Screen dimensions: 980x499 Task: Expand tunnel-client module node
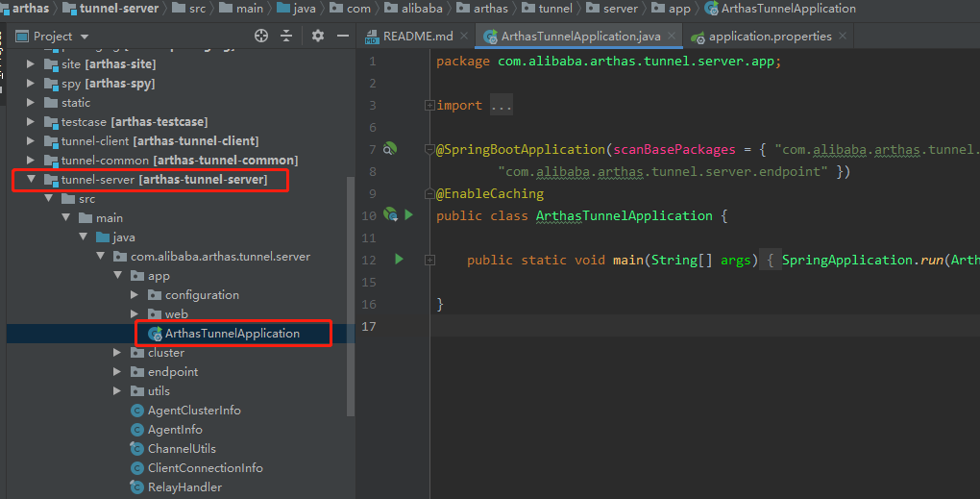coord(30,140)
